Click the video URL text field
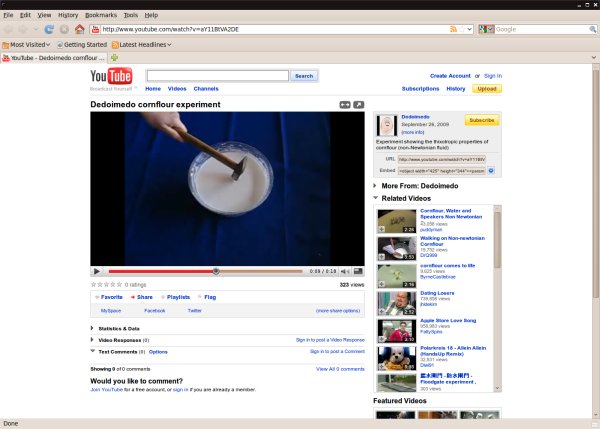600x429 pixels. [x=442, y=159]
